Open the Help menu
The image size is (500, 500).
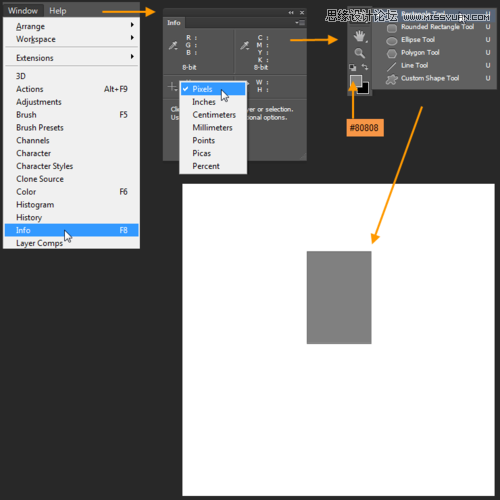point(58,11)
